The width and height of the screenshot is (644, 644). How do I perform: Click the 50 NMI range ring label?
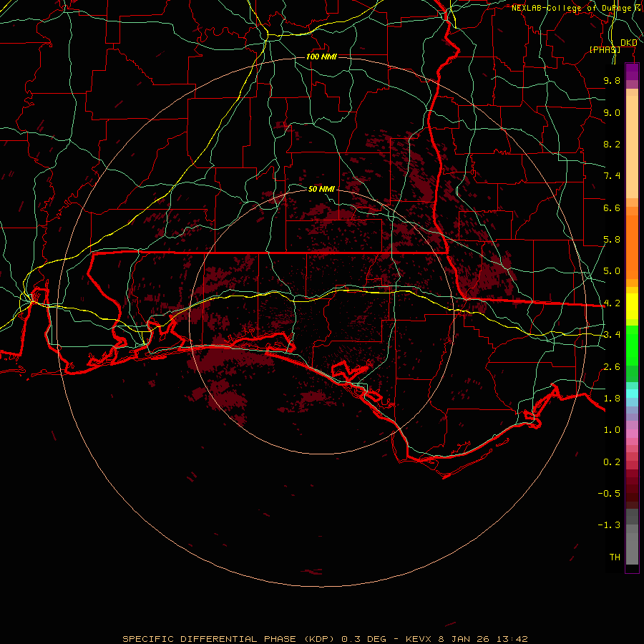click(321, 189)
